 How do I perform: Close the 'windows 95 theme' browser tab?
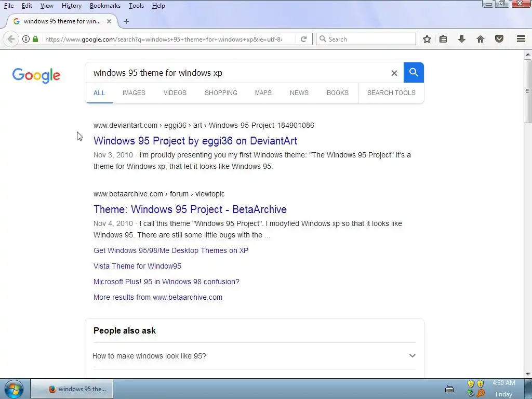(109, 21)
